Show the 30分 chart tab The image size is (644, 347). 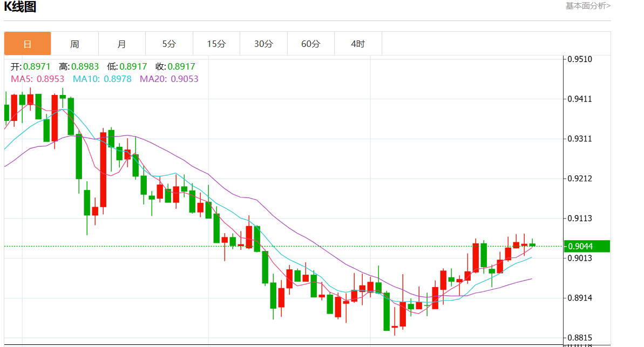(263, 44)
